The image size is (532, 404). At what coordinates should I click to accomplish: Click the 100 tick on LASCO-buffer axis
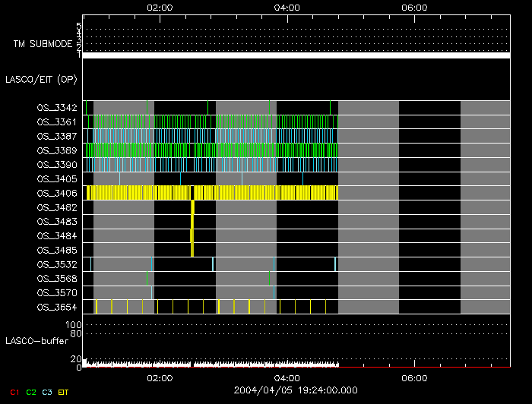[x=75, y=325]
